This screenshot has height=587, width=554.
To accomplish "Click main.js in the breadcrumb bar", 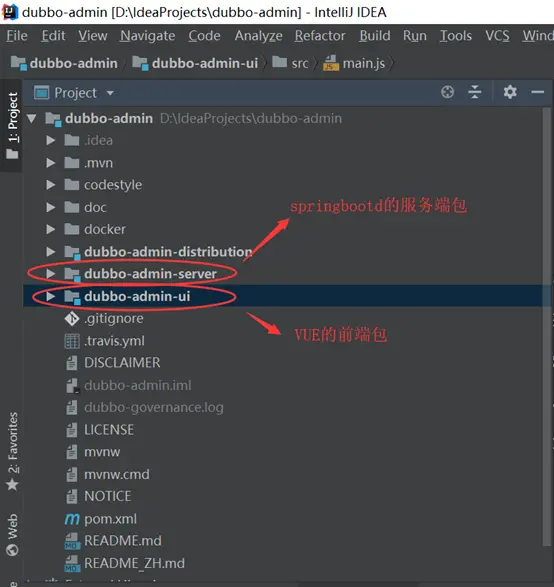I will click(363, 63).
